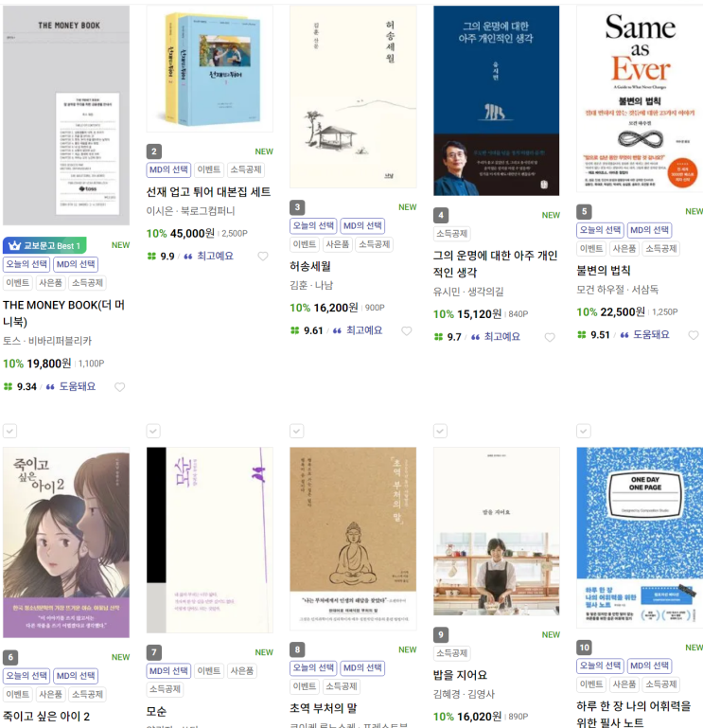
Task: Click heart icon for 불변의 법칙
Action: pyautogui.click(x=694, y=335)
